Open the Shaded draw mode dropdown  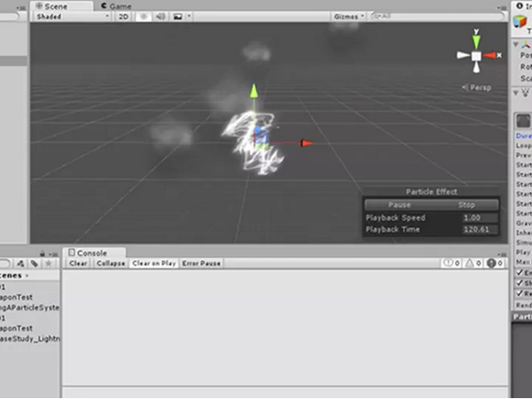pyautogui.click(x=73, y=16)
